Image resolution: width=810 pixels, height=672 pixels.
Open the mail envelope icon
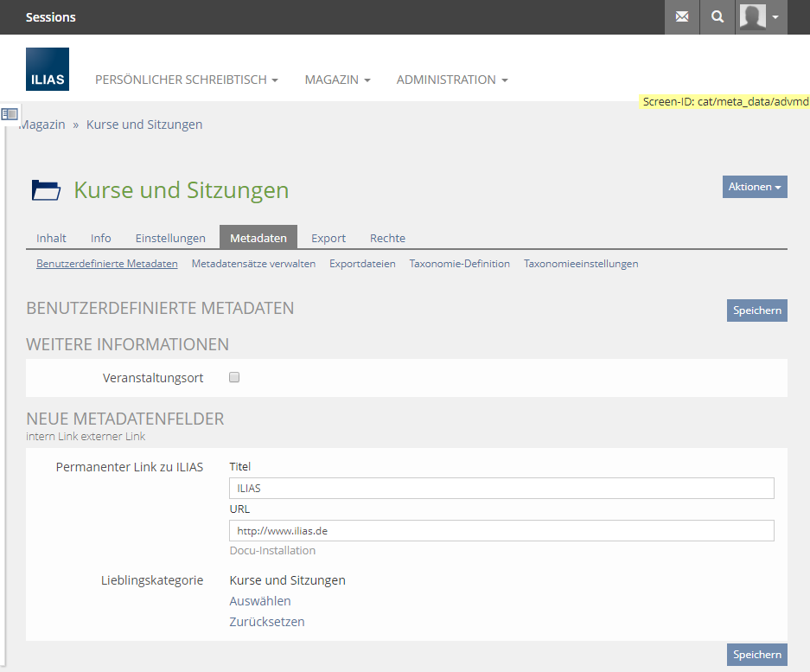tap(682, 17)
